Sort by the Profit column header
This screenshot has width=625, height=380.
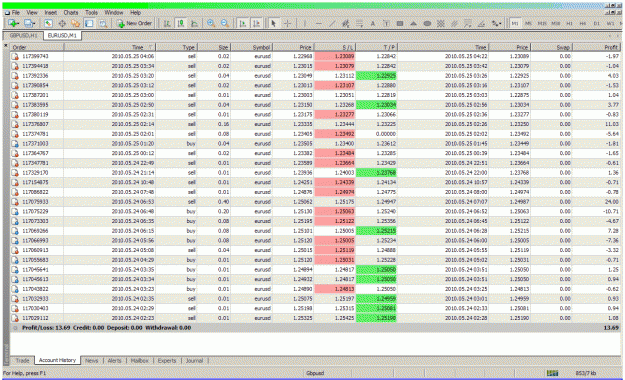coord(596,47)
